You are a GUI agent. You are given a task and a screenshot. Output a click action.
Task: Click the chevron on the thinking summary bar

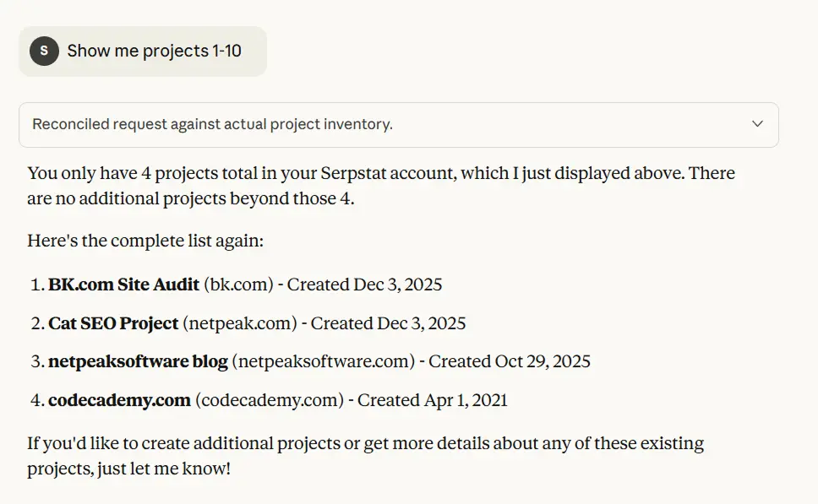tap(757, 123)
